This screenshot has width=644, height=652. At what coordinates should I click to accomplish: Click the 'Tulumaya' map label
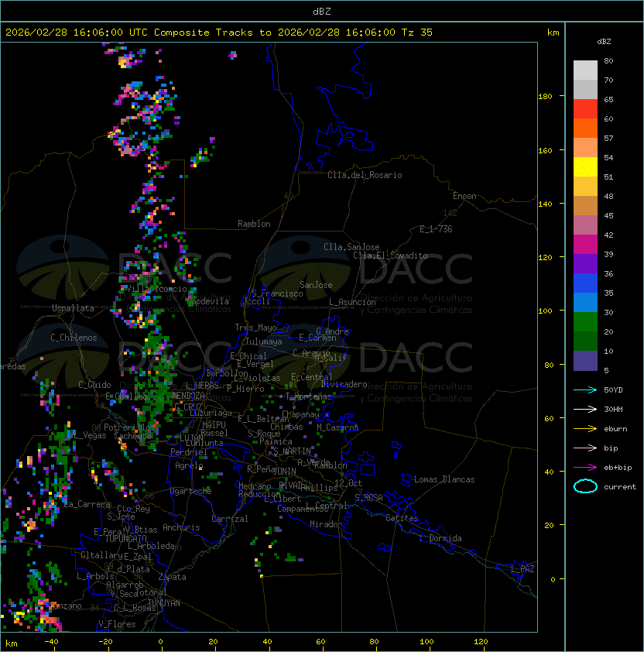coord(264,341)
